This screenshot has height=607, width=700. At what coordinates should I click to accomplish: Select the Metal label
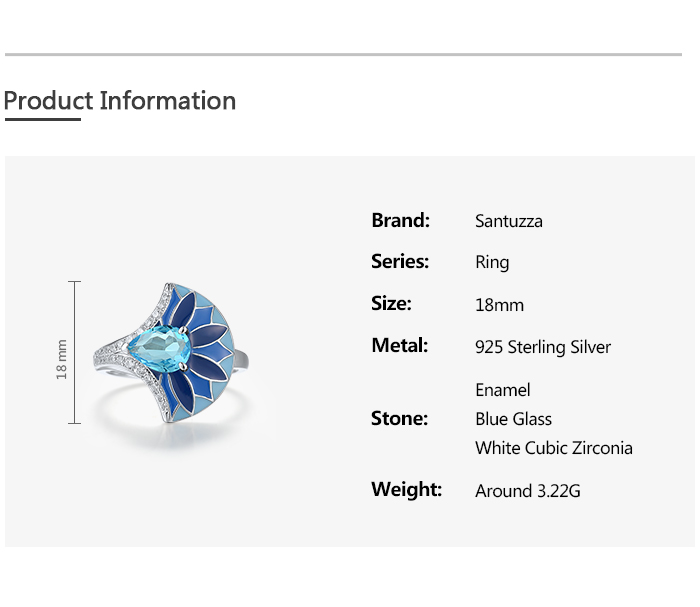399,346
